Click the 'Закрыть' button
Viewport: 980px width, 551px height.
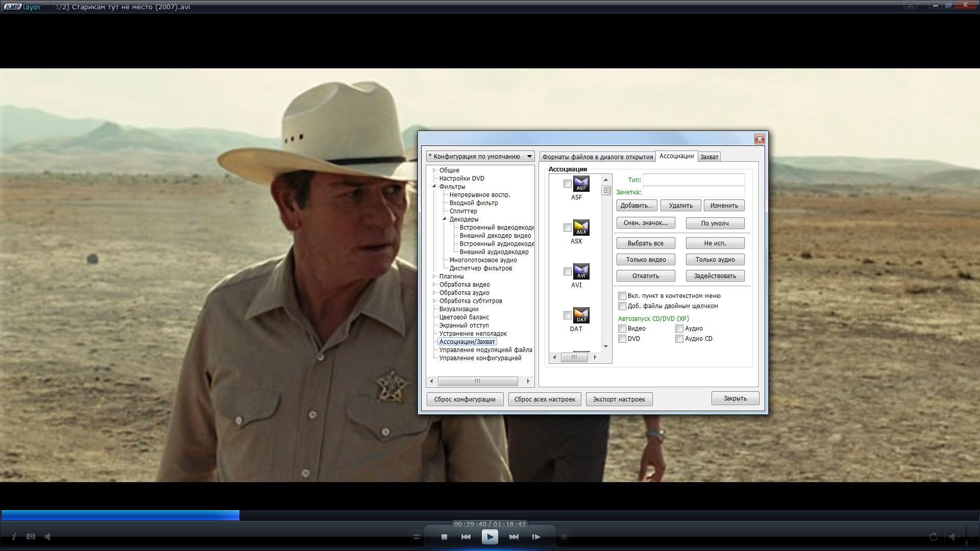pyautogui.click(x=735, y=398)
